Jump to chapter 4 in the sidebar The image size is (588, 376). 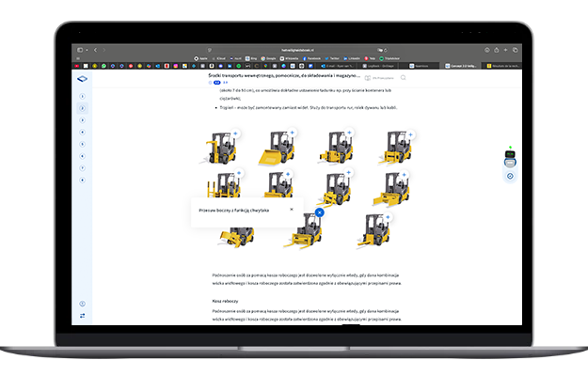click(x=83, y=132)
